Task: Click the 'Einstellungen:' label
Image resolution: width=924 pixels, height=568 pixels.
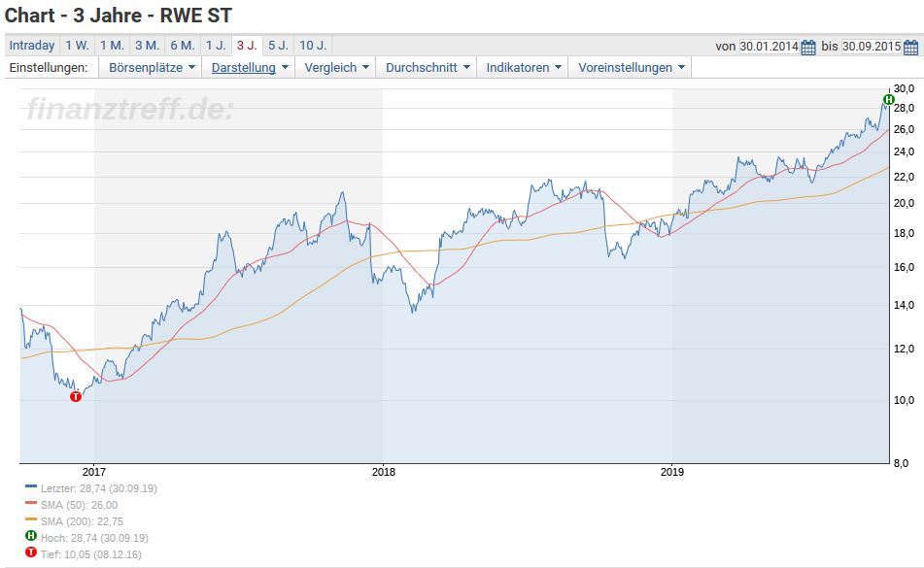Action: click(x=49, y=68)
